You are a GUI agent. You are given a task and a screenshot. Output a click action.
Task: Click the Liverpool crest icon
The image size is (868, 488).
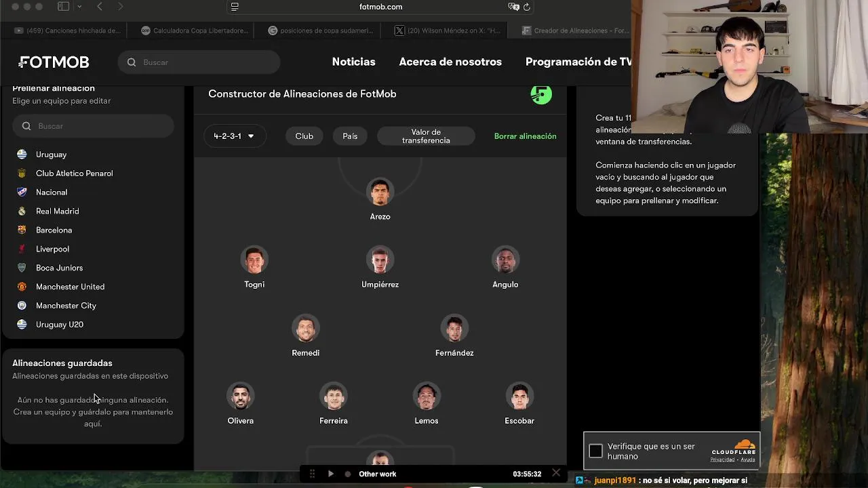coord(22,249)
